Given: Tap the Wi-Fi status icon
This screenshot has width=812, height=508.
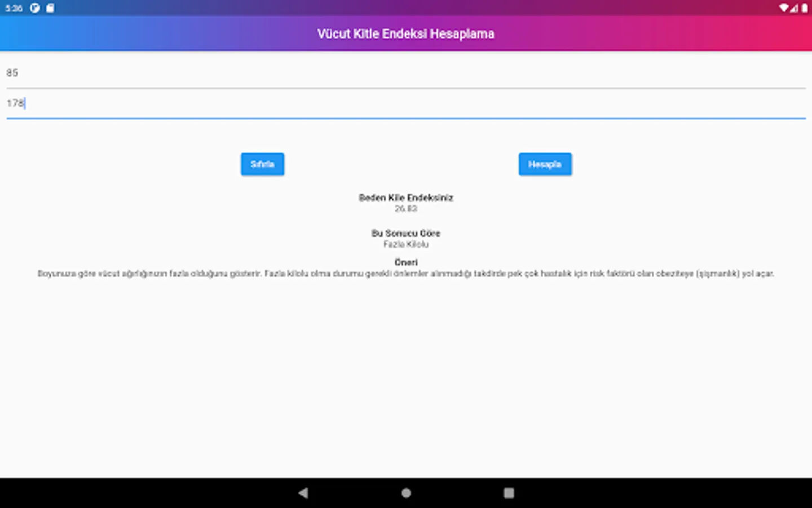Looking at the screenshot, I should (x=784, y=8).
